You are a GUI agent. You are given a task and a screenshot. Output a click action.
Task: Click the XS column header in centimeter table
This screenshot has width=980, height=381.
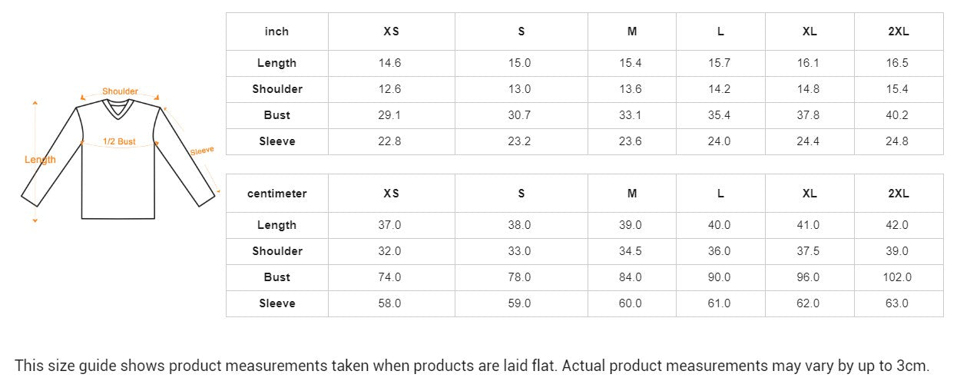point(391,194)
